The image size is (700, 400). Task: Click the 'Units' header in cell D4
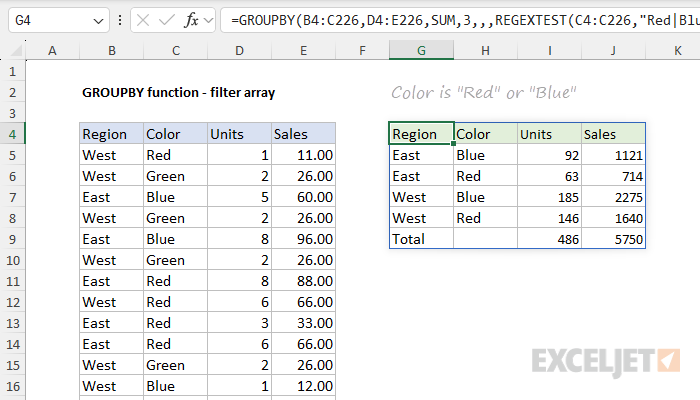click(x=239, y=134)
